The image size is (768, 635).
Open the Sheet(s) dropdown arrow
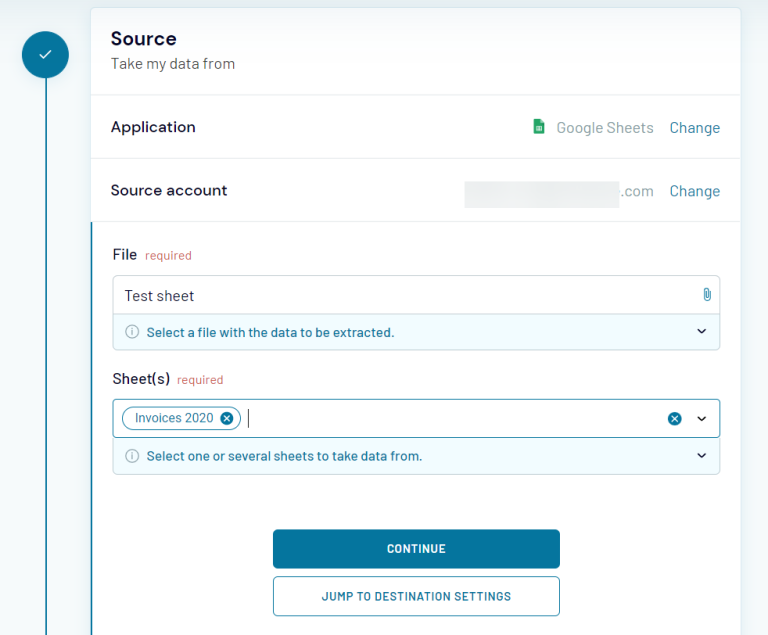tap(701, 418)
